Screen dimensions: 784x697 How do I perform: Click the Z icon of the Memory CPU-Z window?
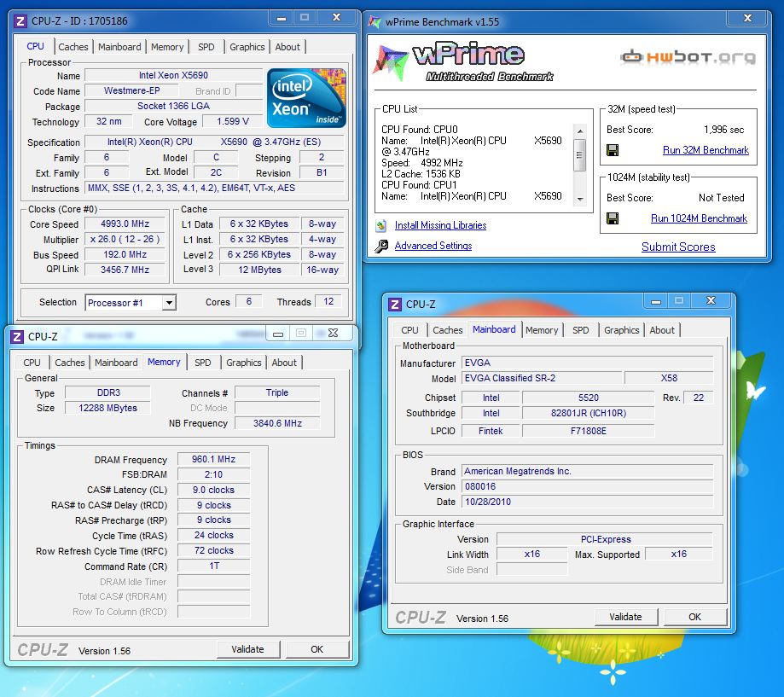pos(17,337)
